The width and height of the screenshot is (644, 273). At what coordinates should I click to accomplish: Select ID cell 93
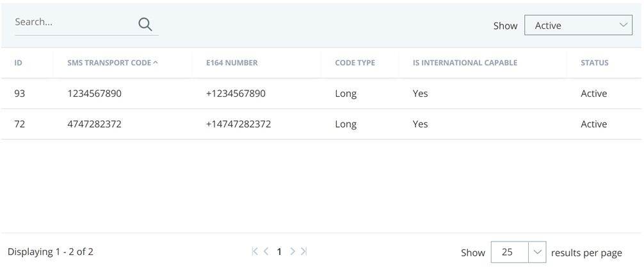coord(20,94)
